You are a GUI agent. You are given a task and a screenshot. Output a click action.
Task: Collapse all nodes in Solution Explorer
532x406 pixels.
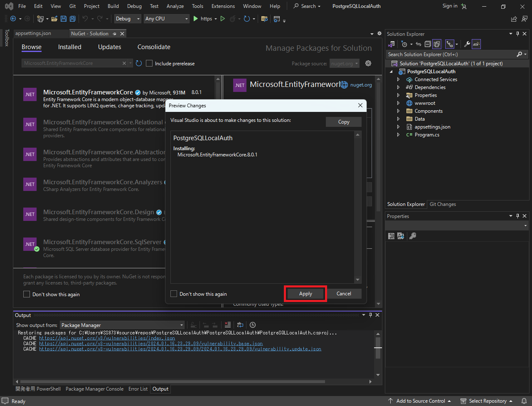tap(428, 44)
